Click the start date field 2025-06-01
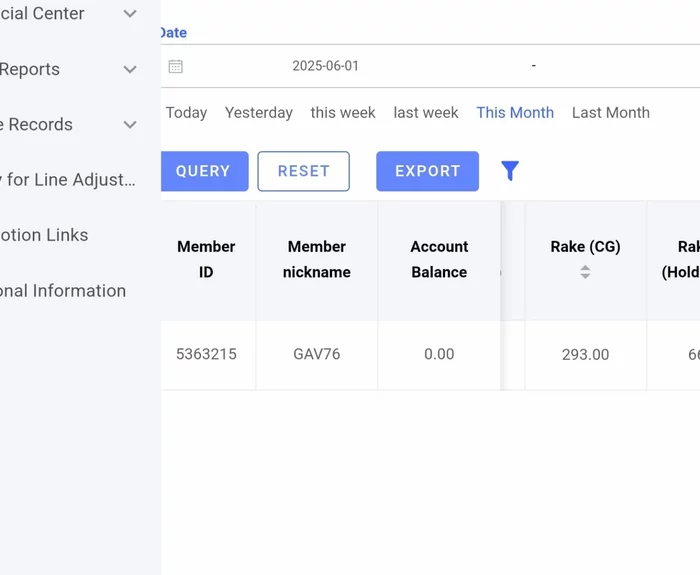Viewport: 700px width, 575px height. [x=325, y=66]
